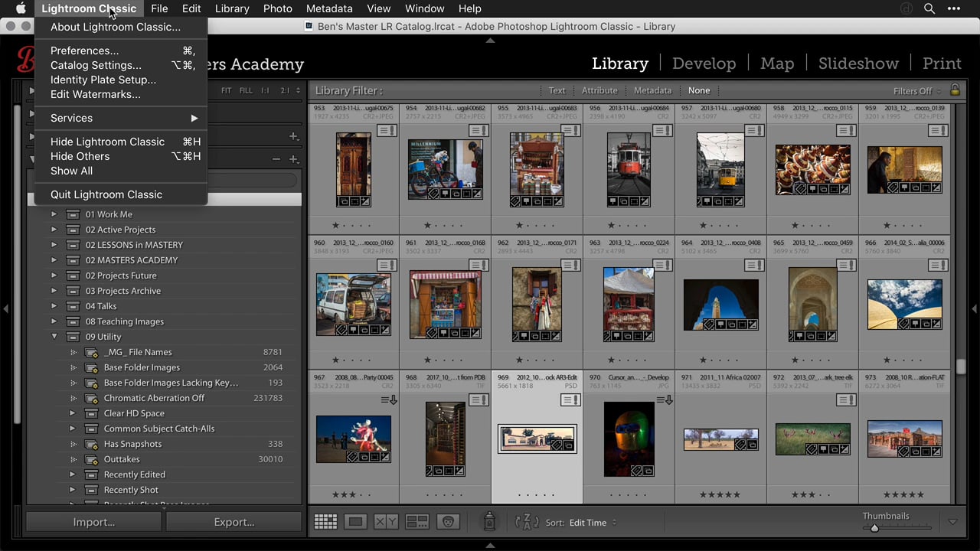
Task: Collapse left panel group arrow
Action: click(x=5, y=309)
